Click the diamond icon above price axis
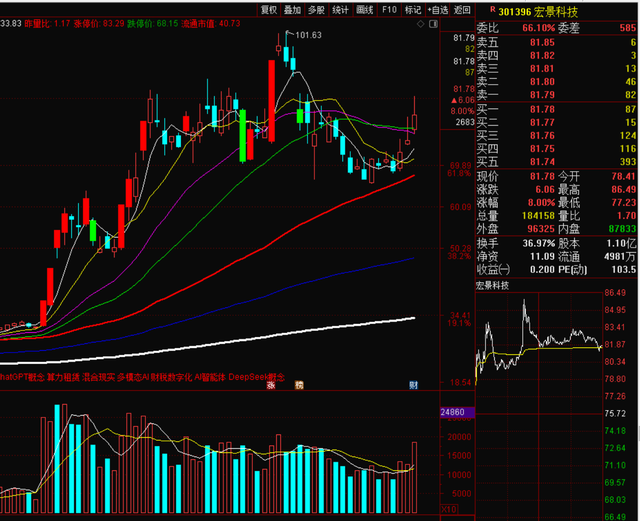The width and height of the screenshot is (640, 521). click(x=420, y=24)
